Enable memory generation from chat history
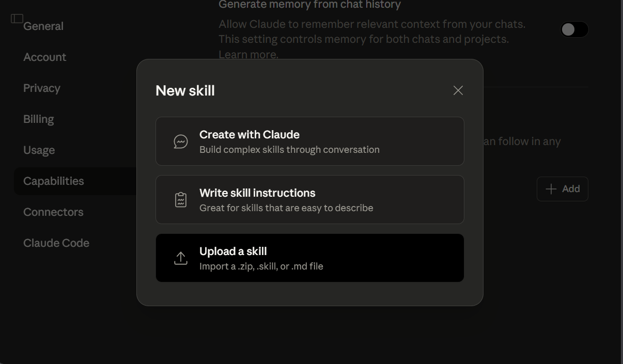 click(573, 29)
